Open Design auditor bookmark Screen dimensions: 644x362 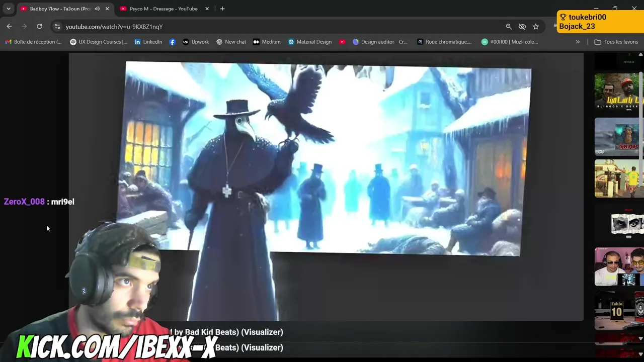point(380,42)
